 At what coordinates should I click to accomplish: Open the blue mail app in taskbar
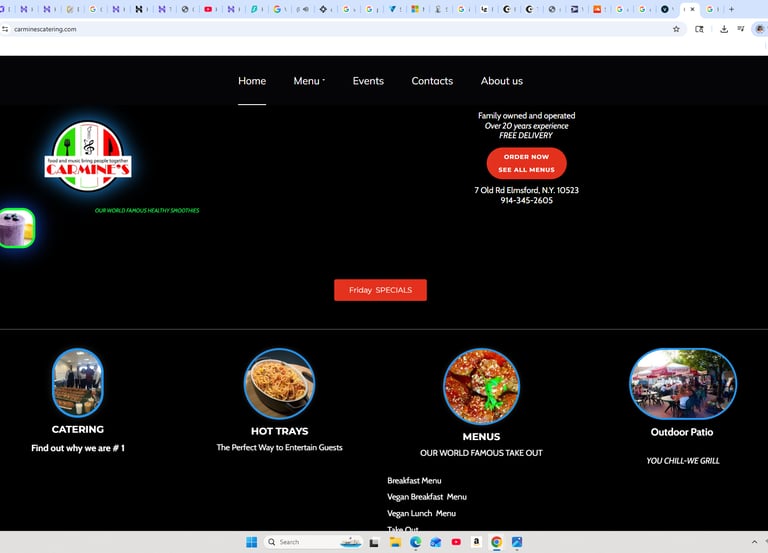(436, 542)
